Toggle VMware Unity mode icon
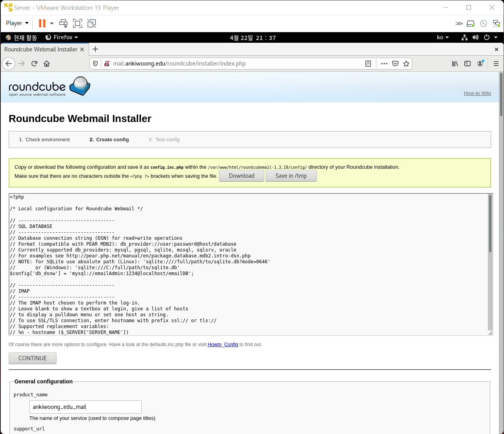Viewport: 504px width, 434px height. [x=91, y=24]
